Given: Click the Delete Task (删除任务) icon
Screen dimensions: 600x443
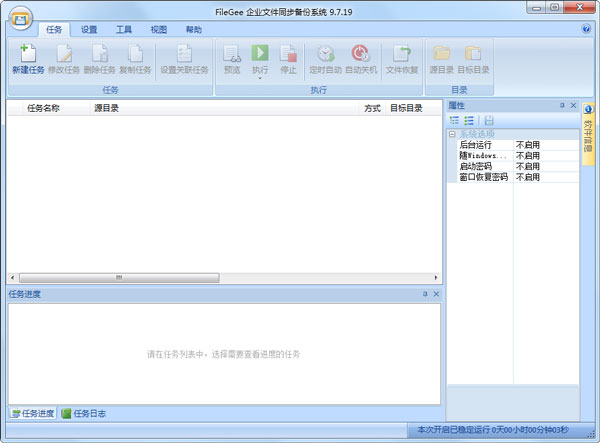Looking at the screenshot, I should [x=99, y=54].
